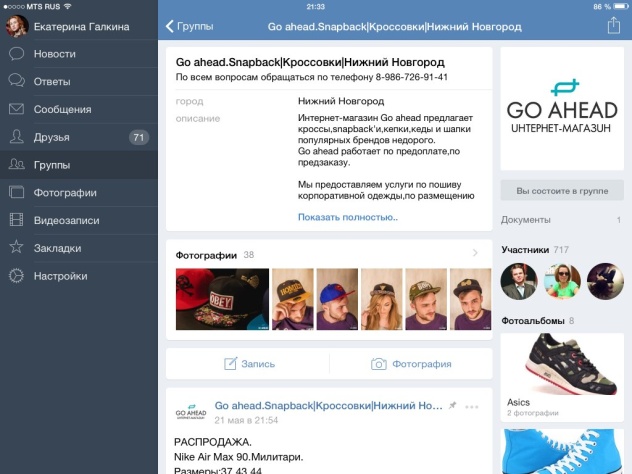
Task: Open the Видеозаписи film strip icon
Action: [x=17, y=220]
